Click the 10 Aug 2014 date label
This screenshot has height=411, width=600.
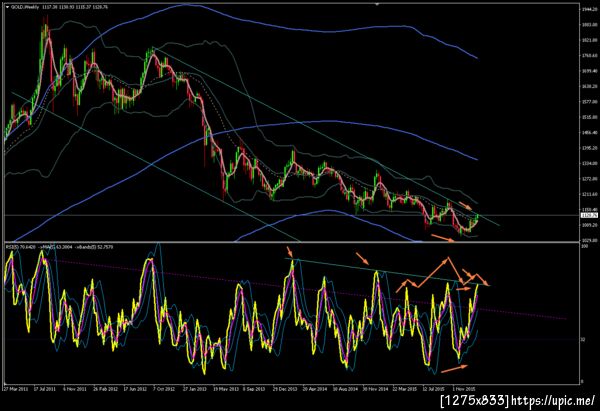click(345, 389)
